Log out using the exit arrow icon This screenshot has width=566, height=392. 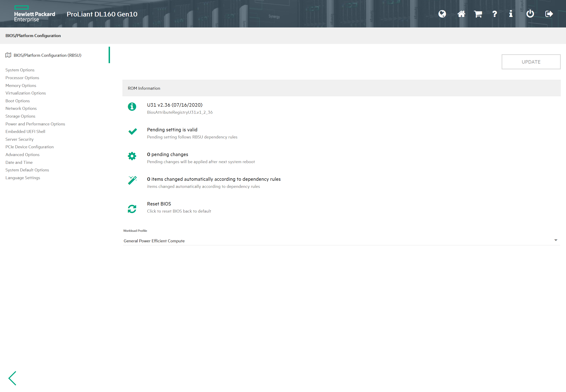coord(549,14)
